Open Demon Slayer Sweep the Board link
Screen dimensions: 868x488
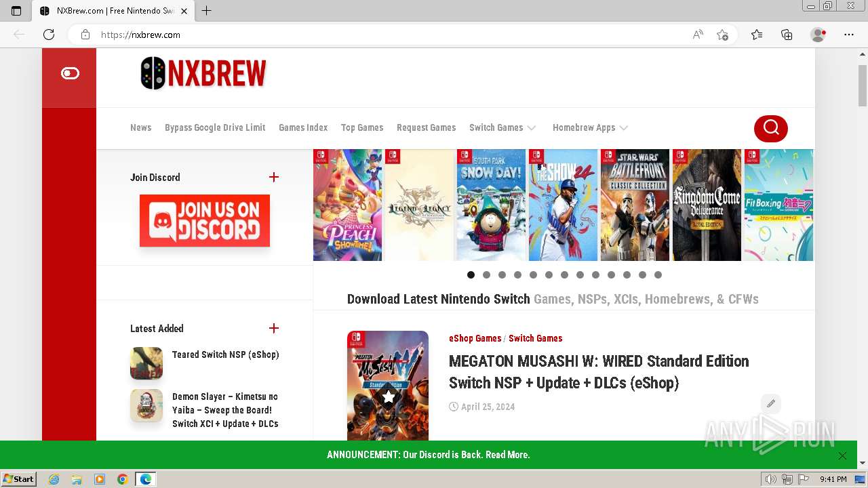[x=225, y=410]
